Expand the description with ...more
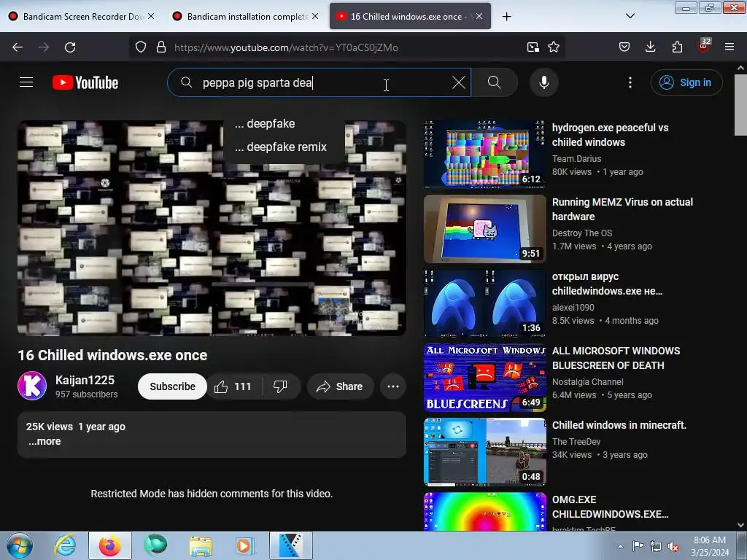Viewport: 747px width, 560px height. pyautogui.click(x=44, y=441)
